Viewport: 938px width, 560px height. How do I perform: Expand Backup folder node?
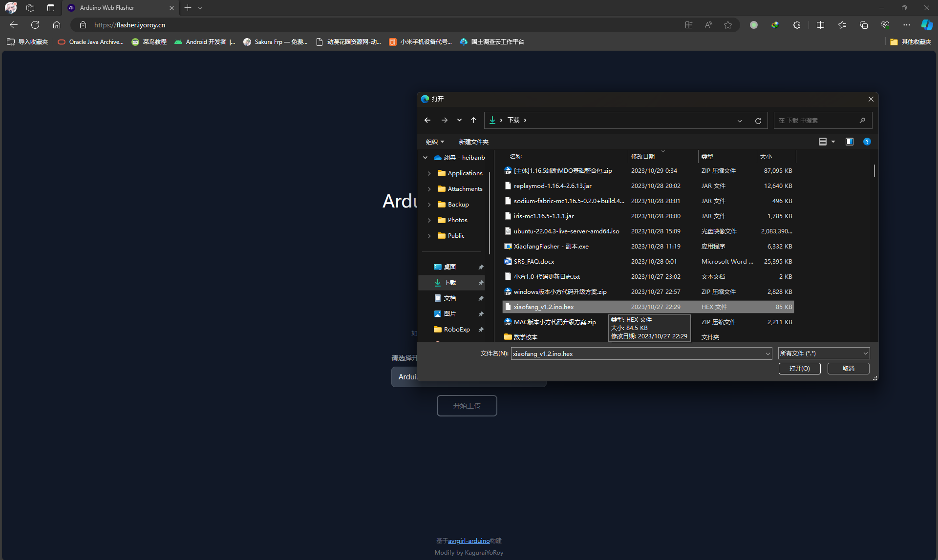point(429,205)
